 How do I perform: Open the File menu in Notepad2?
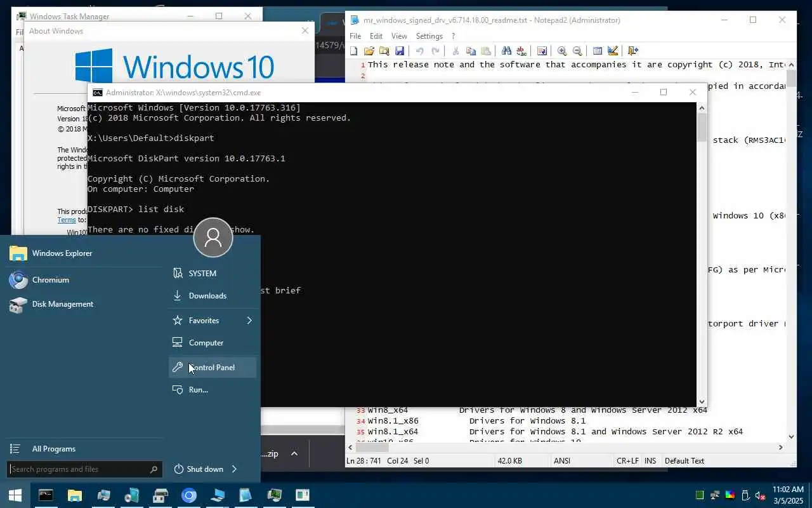click(355, 36)
